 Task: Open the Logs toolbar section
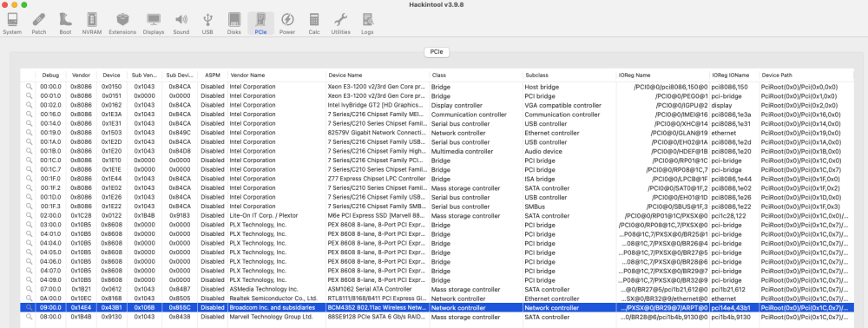coord(367,23)
